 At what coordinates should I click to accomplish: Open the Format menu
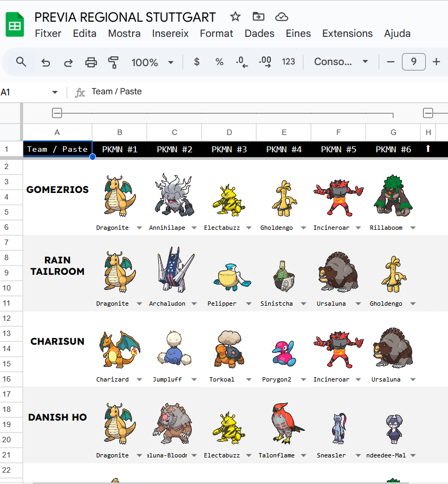tap(216, 34)
